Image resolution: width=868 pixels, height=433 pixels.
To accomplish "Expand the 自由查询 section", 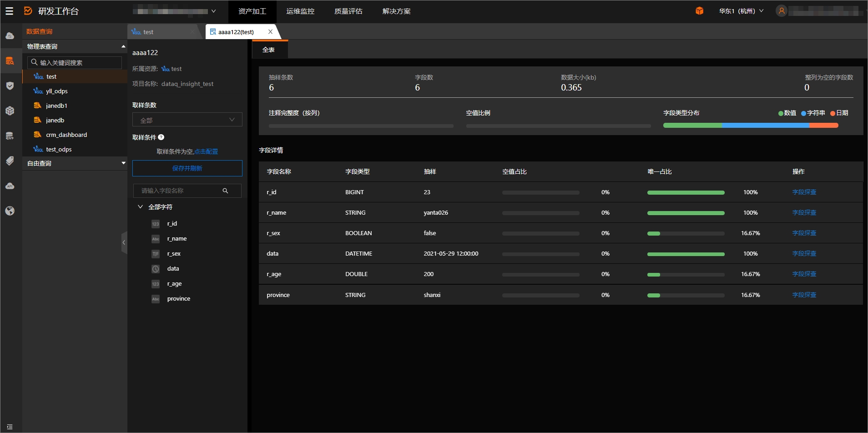I will click(x=123, y=163).
